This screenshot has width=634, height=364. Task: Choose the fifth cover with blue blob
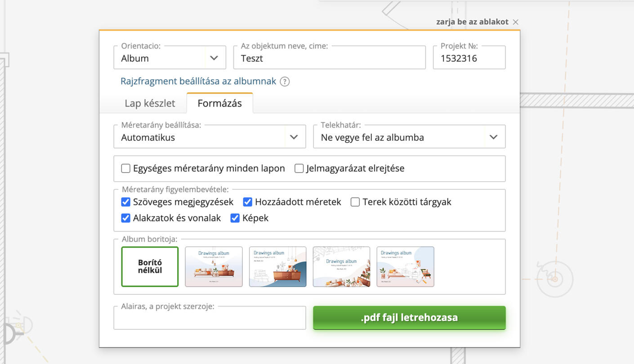coord(405,266)
